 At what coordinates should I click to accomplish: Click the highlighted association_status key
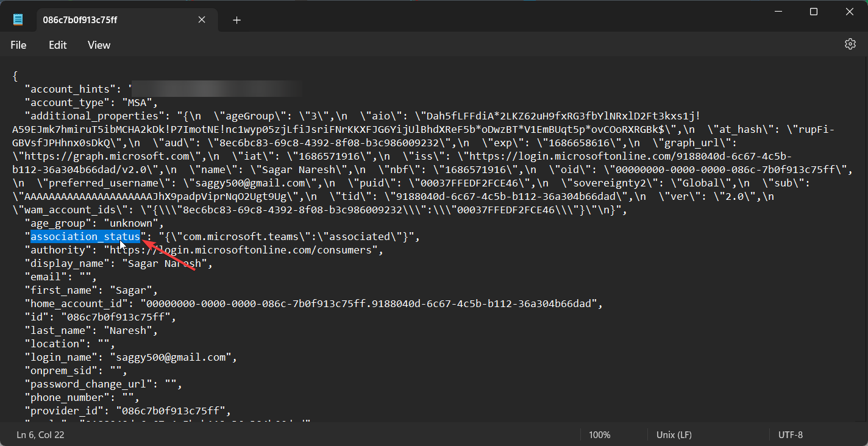(85, 236)
